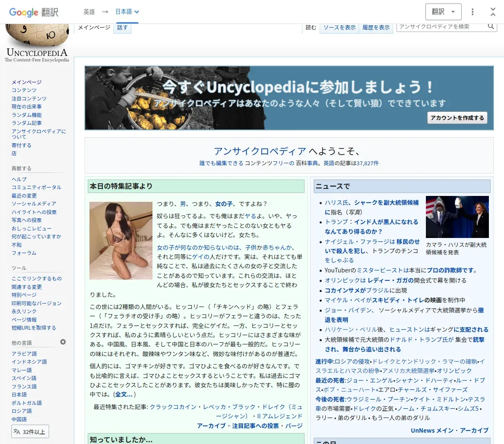Click 短縮URLを取得する link
504x444 pixels.
(x=34, y=328)
